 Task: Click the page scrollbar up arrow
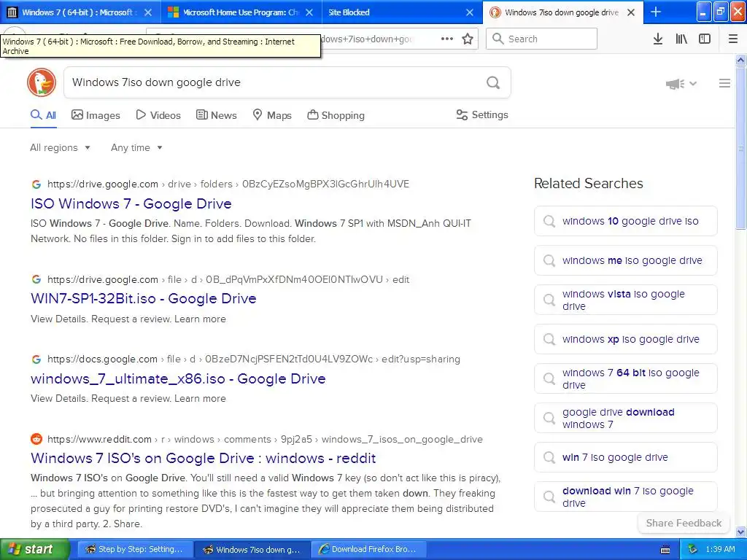pyautogui.click(x=741, y=60)
